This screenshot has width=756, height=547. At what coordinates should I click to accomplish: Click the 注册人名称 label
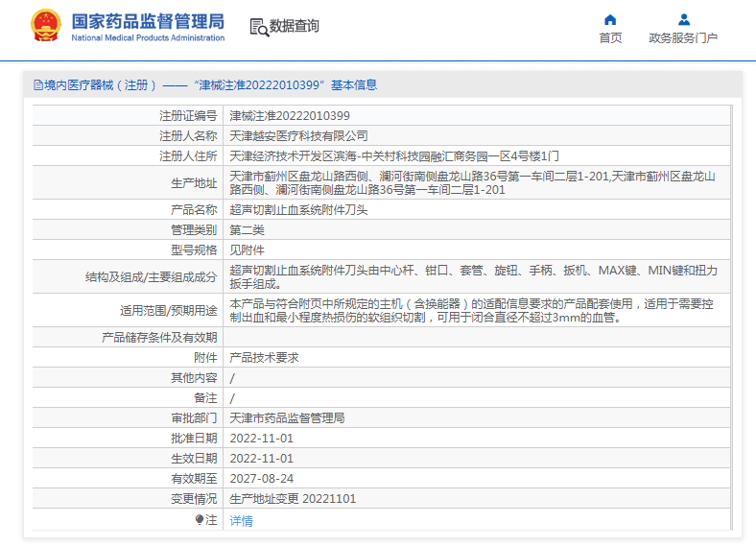coord(188,136)
